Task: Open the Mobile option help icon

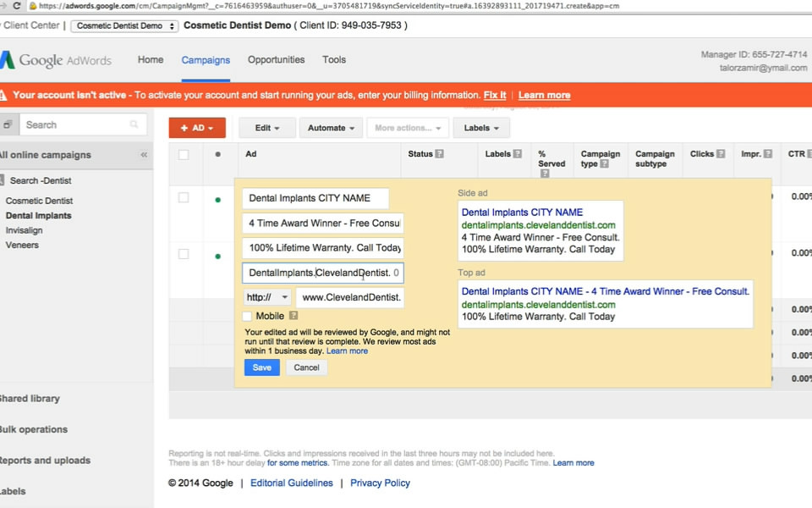Action: [294, 315]
